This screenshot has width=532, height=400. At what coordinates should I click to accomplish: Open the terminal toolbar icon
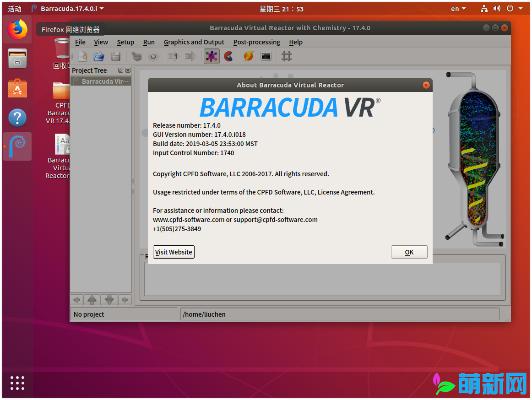(266, 56)
